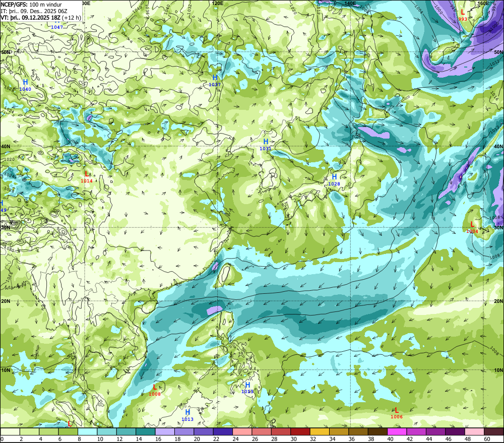This screenshot has width=504, height=443.
Task: Click the red L marker labeled 1004
Action: coord(472,224)
